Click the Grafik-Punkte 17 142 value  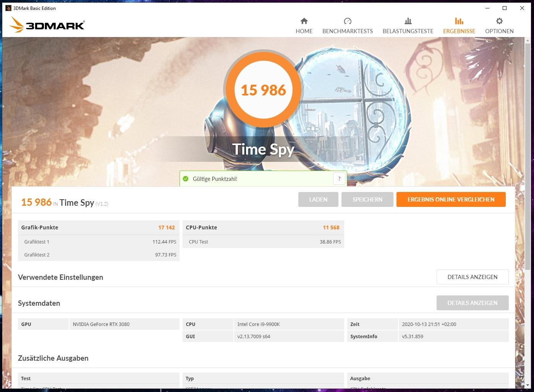pos(167,227)
